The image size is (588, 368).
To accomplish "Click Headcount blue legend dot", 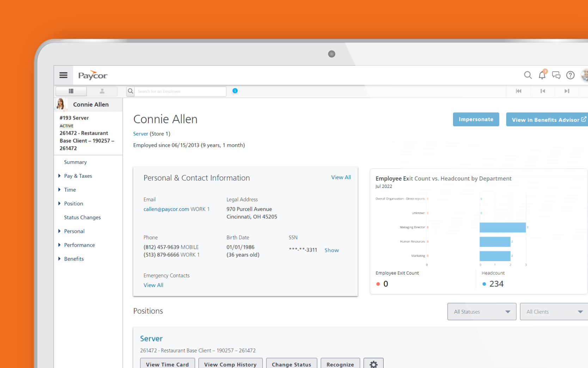I will pyautogui.click(x=484, y=284).
